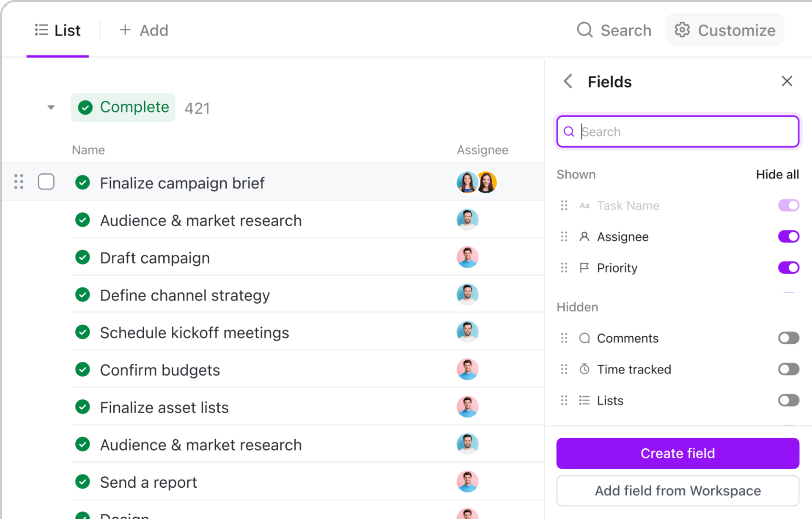Image resolution: width=812 pixels, height=519 pixels.
Task: Click Hide all to turn off shown fields
Action: [777, 174]
